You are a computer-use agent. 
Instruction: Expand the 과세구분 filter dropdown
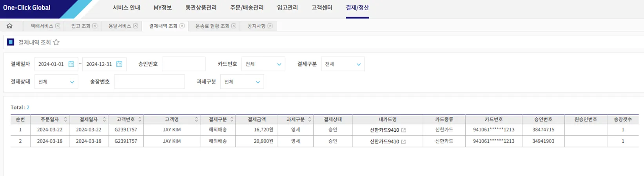[242, 82]
